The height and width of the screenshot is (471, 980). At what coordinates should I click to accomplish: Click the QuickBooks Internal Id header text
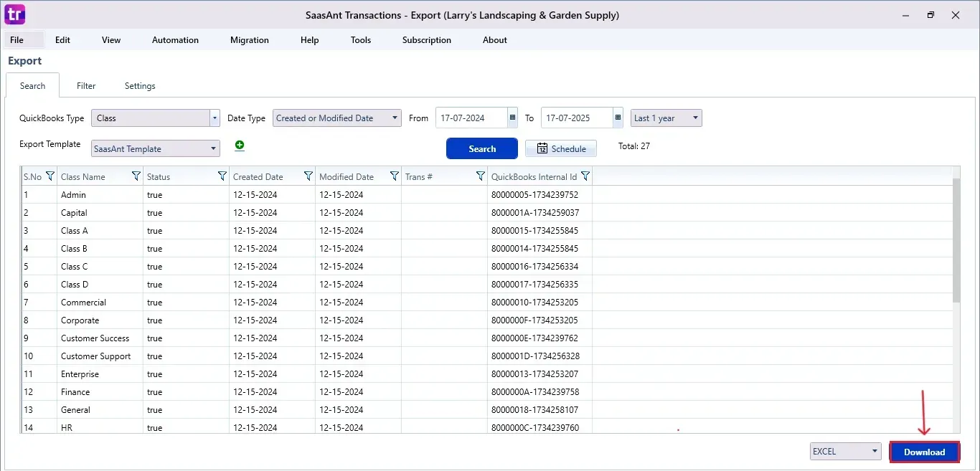pyautogui.click(x=534, y=177)
